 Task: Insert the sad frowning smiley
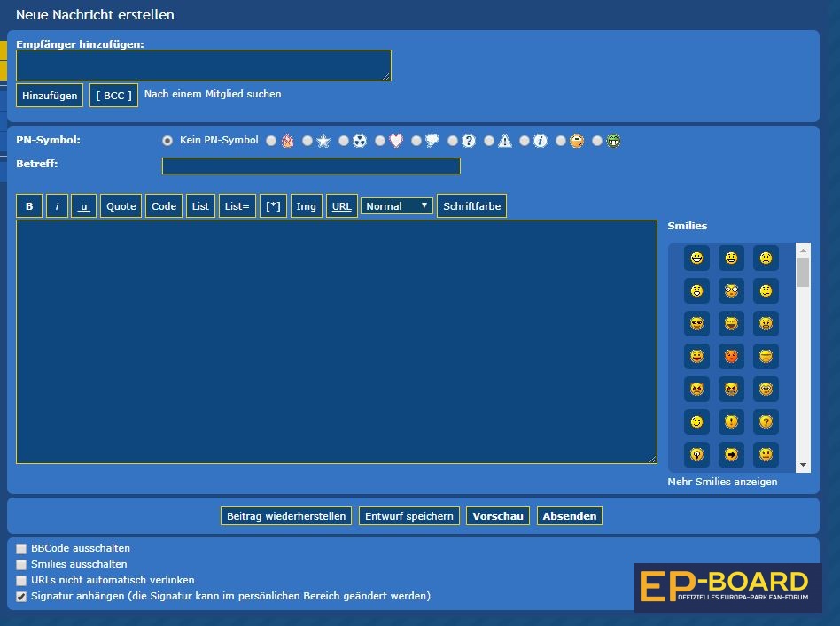(766, 259)
